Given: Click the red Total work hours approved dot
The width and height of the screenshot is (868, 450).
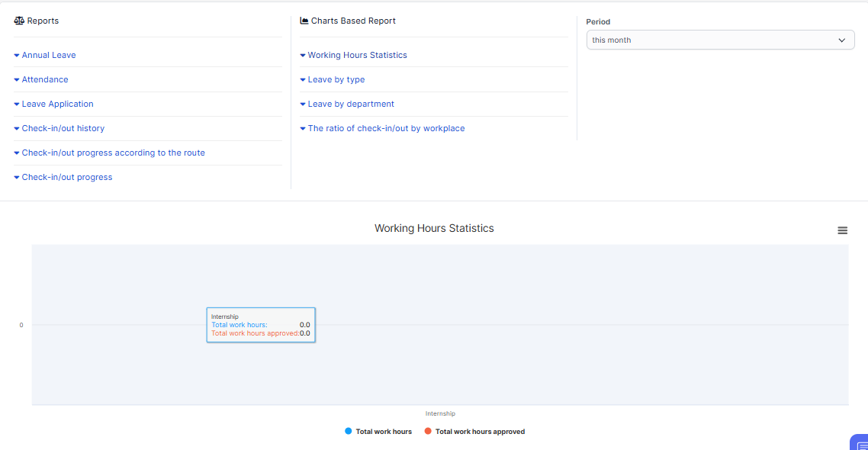Looking at the screenshot, I should pyautogui.click(x=428, y=432).
